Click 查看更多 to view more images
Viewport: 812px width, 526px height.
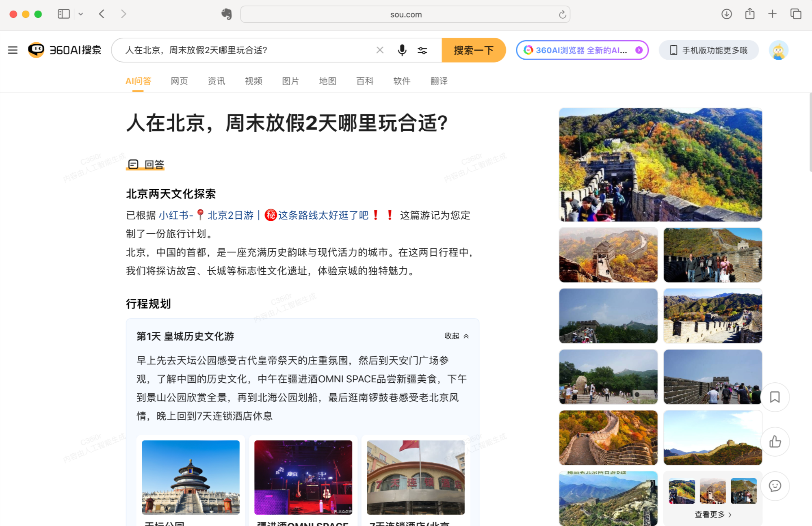[x=713, y=514]
